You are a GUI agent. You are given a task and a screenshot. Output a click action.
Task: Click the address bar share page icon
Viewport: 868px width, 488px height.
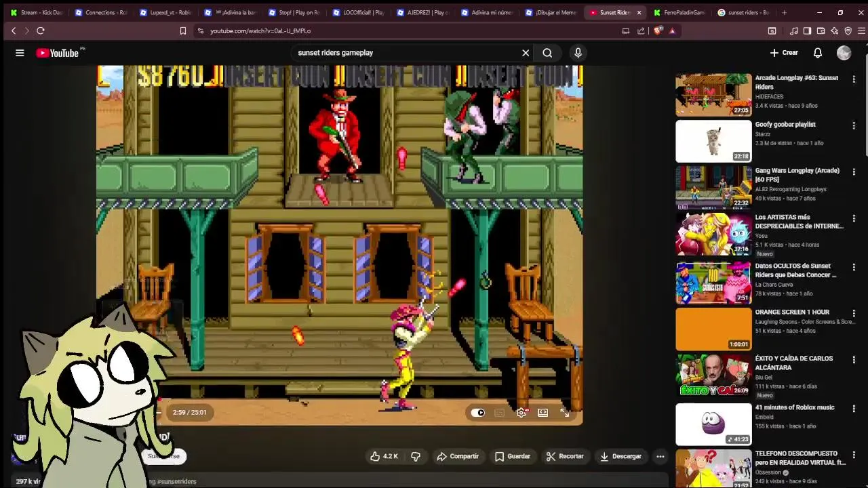(641, 30)
